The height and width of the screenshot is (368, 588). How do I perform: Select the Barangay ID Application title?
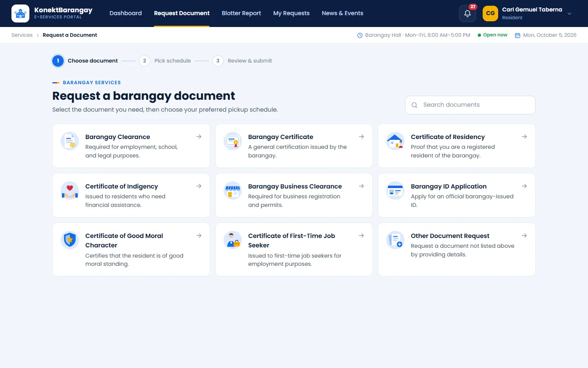pos(448,186)
